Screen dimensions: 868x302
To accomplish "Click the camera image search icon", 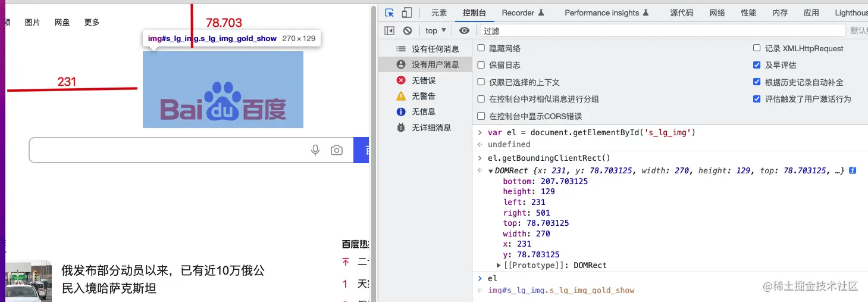I will [337, 150].
